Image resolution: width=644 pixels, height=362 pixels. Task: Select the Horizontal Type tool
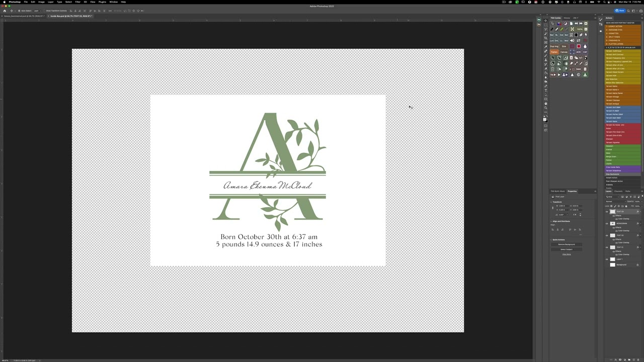[545, 90]
